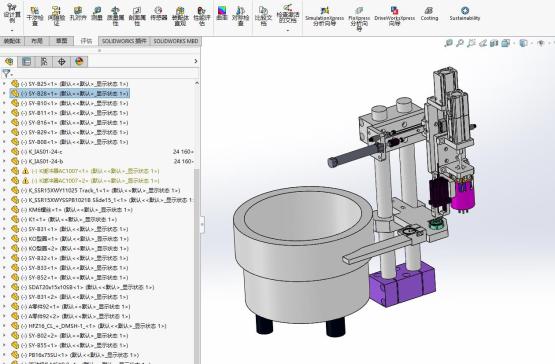
Task: Open 装配体直观 assembly visualization
Action: pyautogui.click(x=180, y=16)
